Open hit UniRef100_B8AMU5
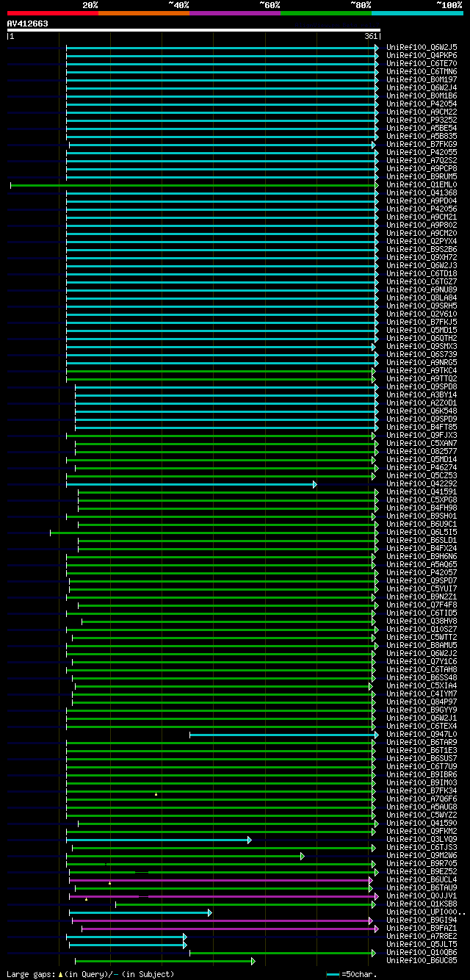Screen dimensions: 470x980 [x=422, y=646]
